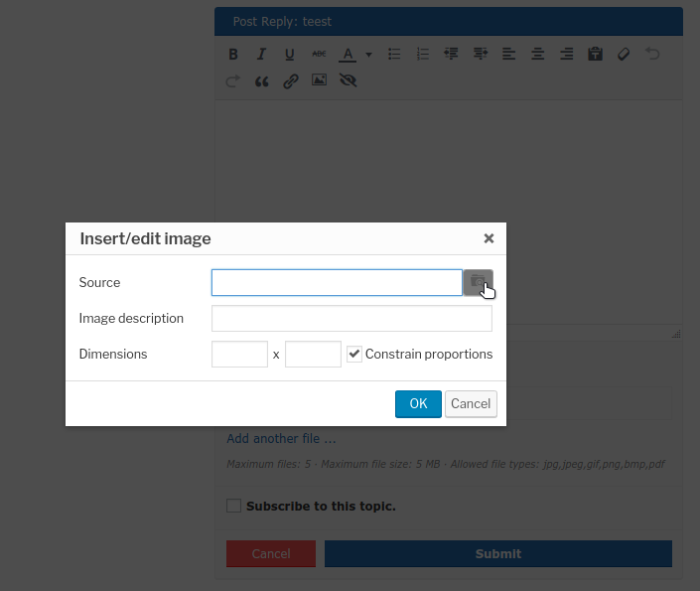The height and width of the screenshot is (591, 700).
Task: Click the insert image toolbar icon
Action: [x=319, y=81]
